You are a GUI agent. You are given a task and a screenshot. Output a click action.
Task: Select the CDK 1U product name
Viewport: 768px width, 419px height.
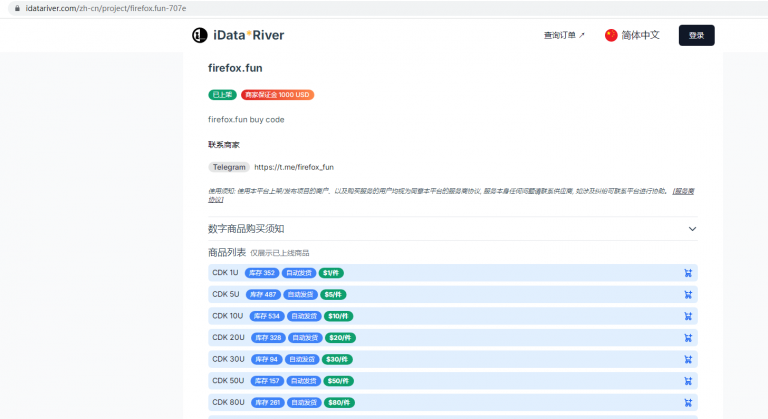pyautogui.click(x=225, y=272)
